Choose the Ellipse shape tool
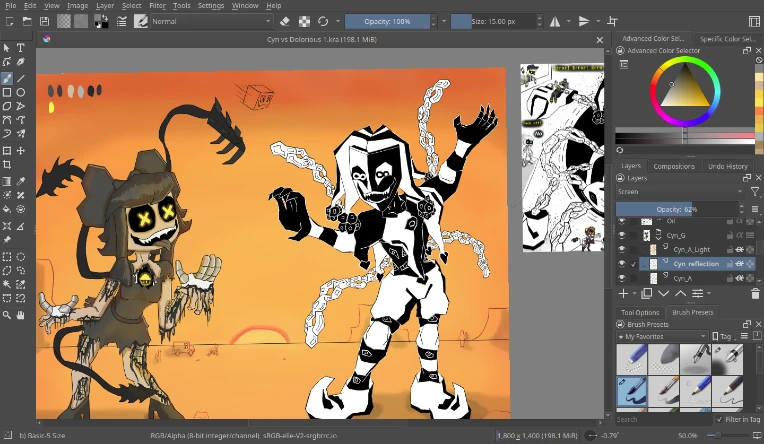 [x=20, y=92]
